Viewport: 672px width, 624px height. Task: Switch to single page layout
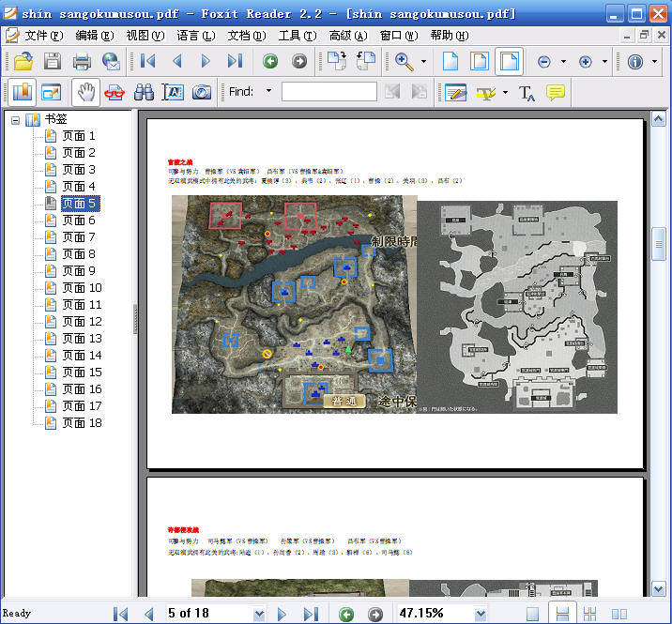pos(533,614)
